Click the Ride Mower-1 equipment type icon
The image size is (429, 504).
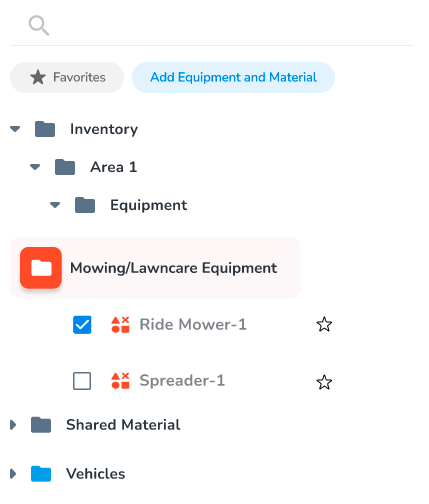coord(120,325)
